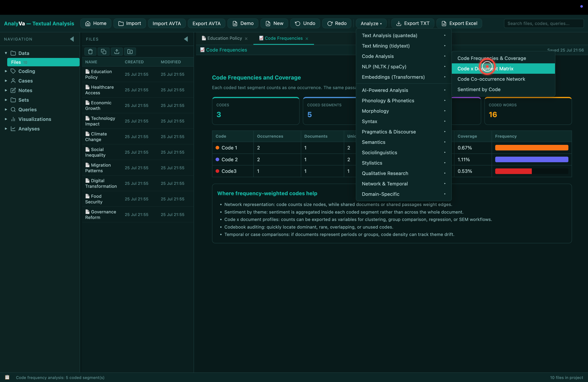Screen dimensions: 588x382
Task: Open the Governance Reform file row
Action: 138,214
